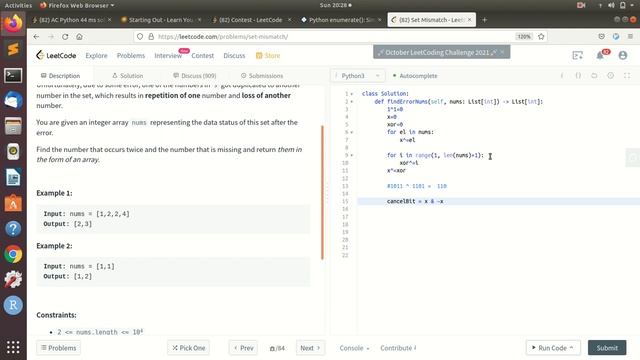
Task: Collapse code fold at line 1
Action: click(352, 94)
